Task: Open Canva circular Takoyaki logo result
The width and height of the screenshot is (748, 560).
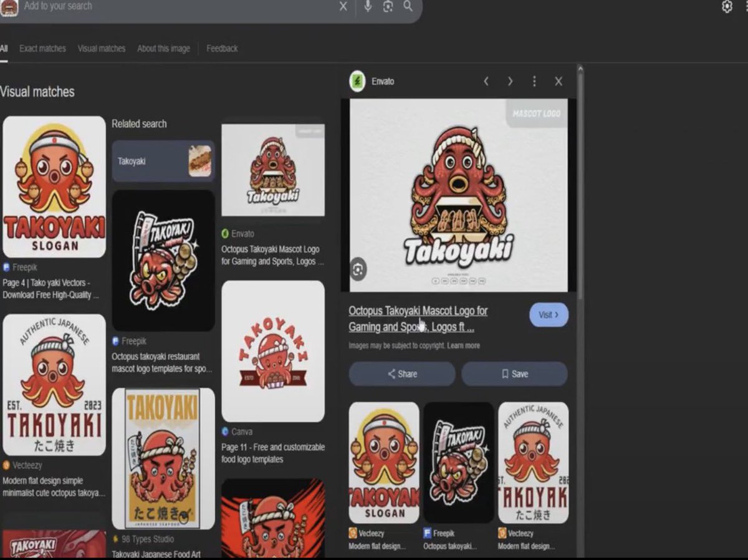Action: 273,351
